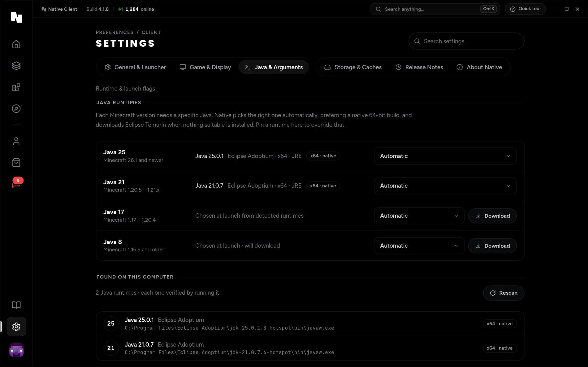Click the x64 · native badge on Java 25 row

tap(323, 156)
